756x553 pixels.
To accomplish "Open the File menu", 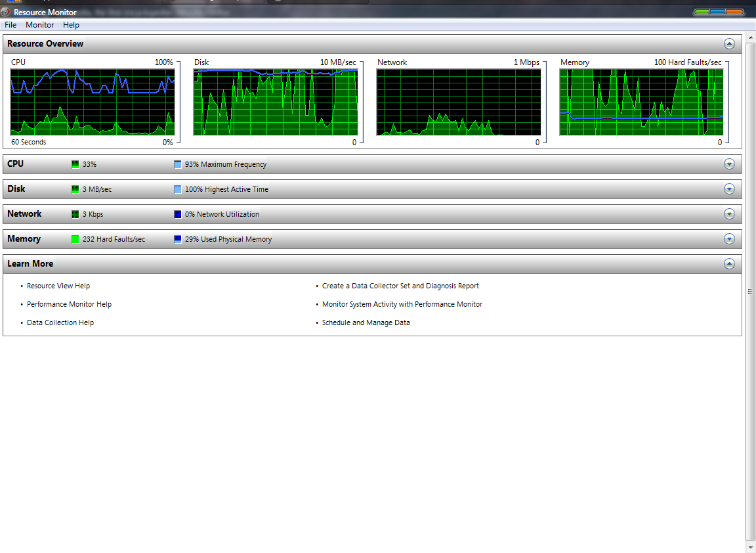I will click(10, 24).
